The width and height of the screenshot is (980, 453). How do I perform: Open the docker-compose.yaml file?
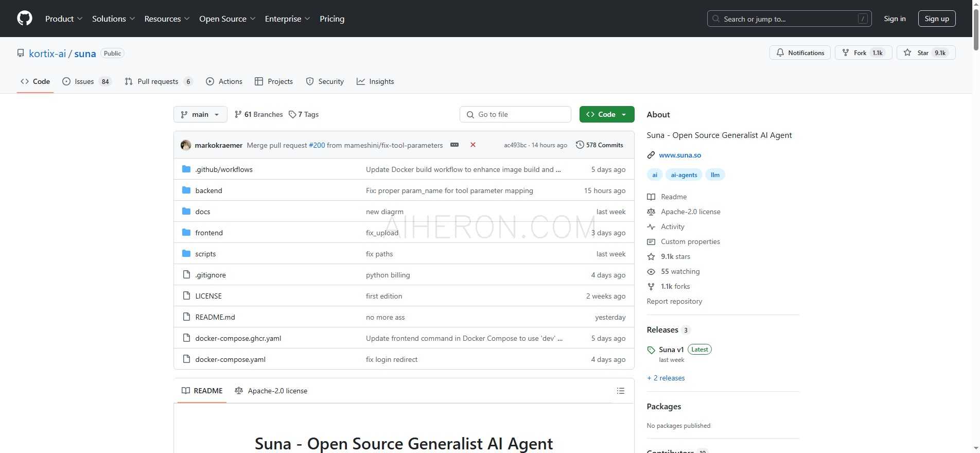(231, 359)
